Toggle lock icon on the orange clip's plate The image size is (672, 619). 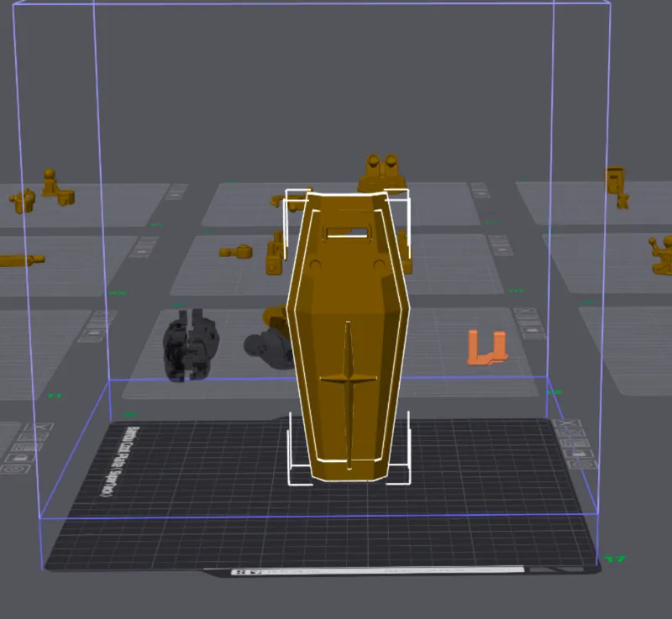click(x=532, y=330)
